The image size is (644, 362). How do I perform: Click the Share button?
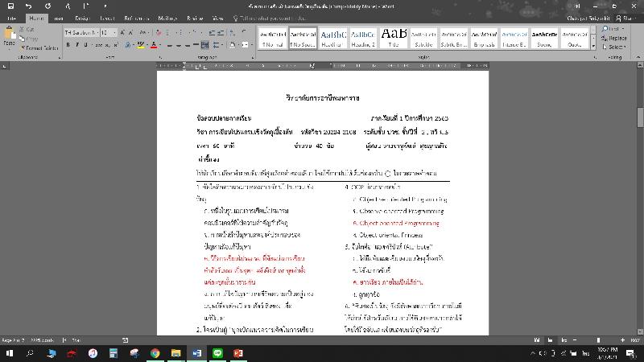point(623,17)
